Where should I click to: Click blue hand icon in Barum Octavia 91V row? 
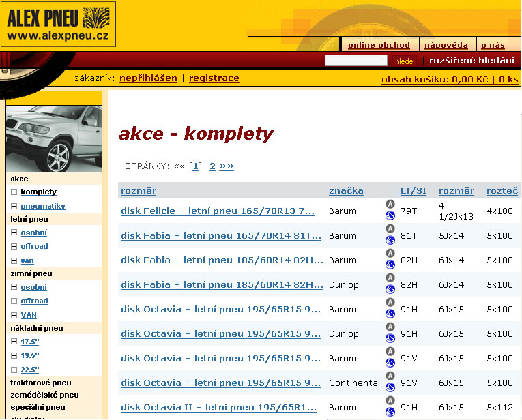[390, 363]
